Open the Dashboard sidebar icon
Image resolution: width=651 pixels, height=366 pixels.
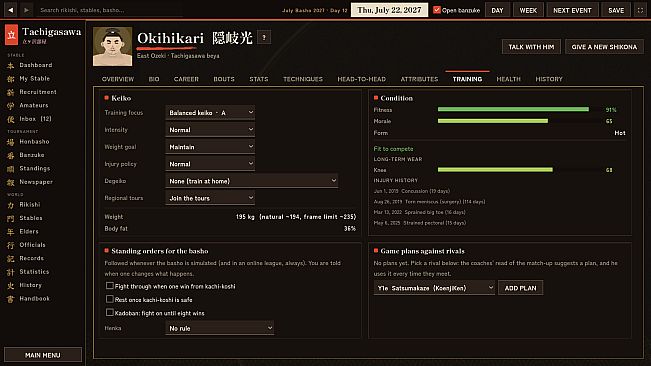[10, 65]
